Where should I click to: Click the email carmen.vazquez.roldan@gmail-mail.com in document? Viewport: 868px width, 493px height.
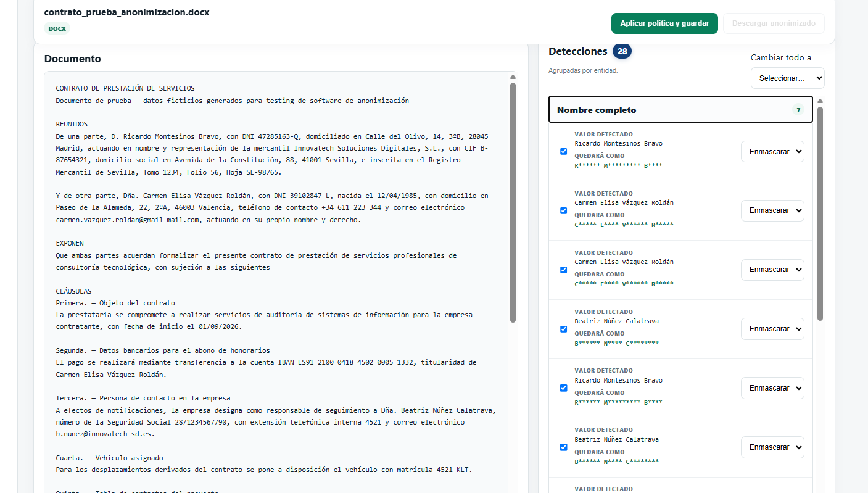pos(128,220)
